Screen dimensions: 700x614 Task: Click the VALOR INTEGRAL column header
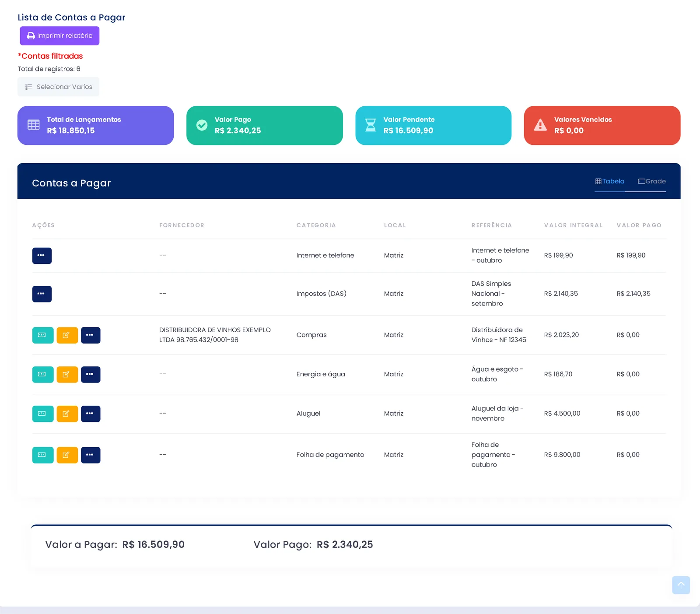(574, 225)
